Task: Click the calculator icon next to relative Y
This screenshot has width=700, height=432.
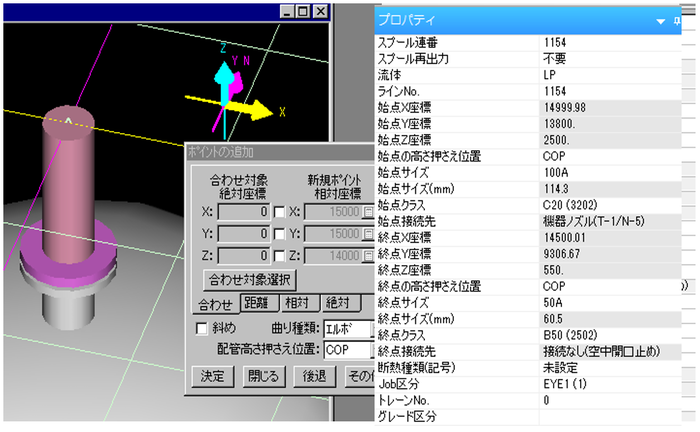Action: coord(368,233)
